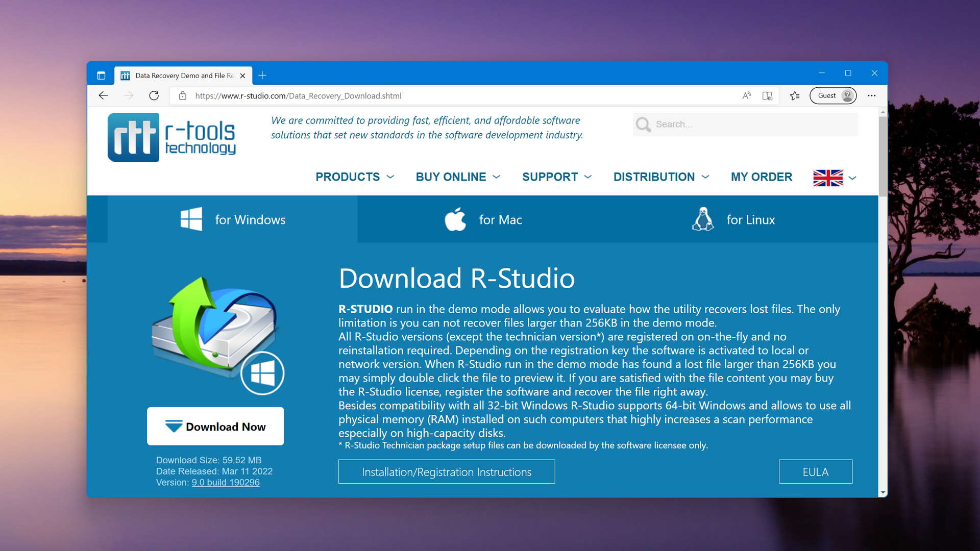Open the 9.0 build 190296 version link
The width and height of the screenshot is (980, 551).
[x=226, y=483]
